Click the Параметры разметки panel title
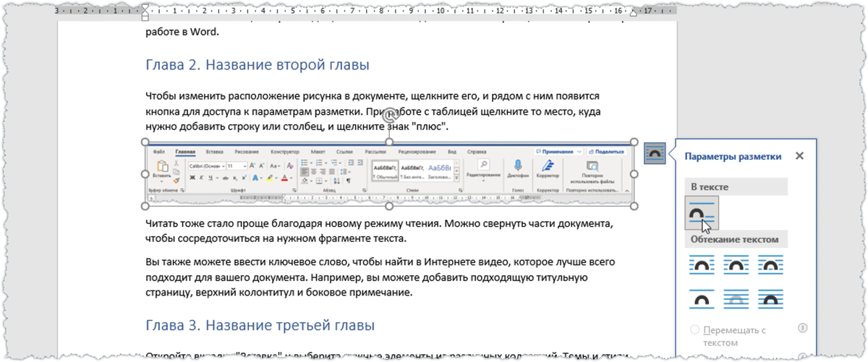The height and width of the screenshot is (362, 868). point(733,156)
